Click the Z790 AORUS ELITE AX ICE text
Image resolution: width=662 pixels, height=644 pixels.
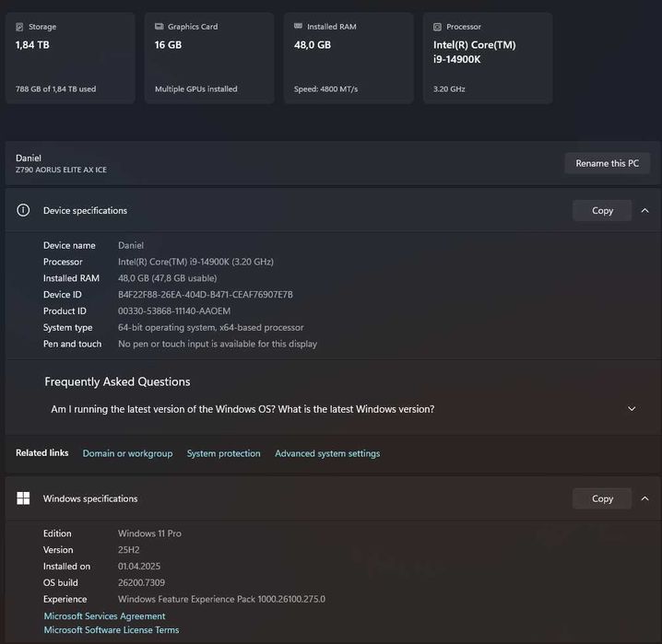[61, 170]
